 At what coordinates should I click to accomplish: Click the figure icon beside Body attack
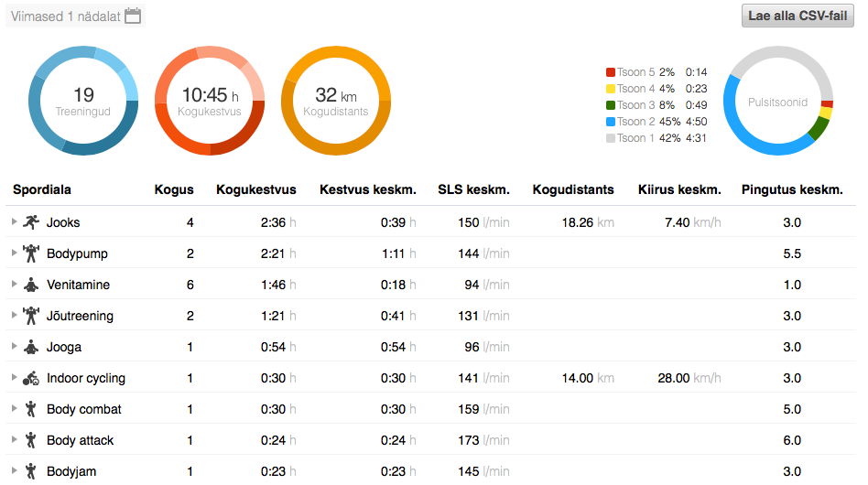coord(32,440)
